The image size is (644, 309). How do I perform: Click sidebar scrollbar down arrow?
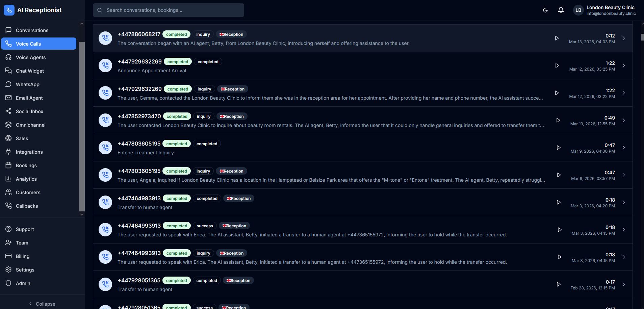tap(82, 214)
